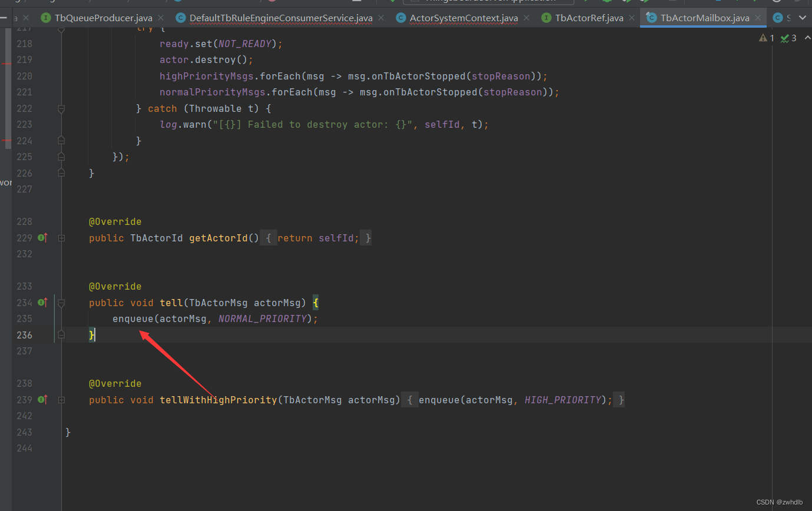The image size is (812, 511).
Task: Click the NORMAL_PRIORITY constant on line 235
Action: tap(263, 318)
